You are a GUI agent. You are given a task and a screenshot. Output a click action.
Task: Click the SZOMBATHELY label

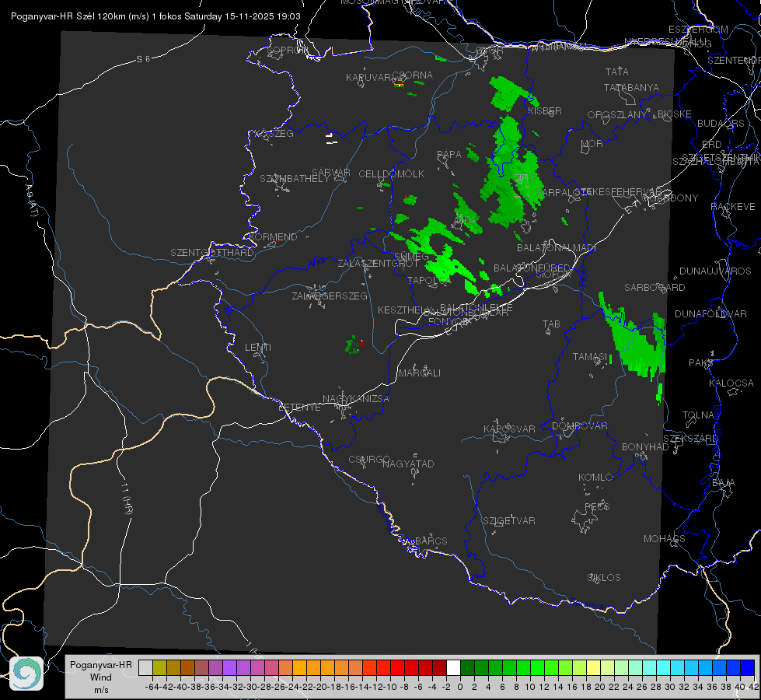[295, 179]
